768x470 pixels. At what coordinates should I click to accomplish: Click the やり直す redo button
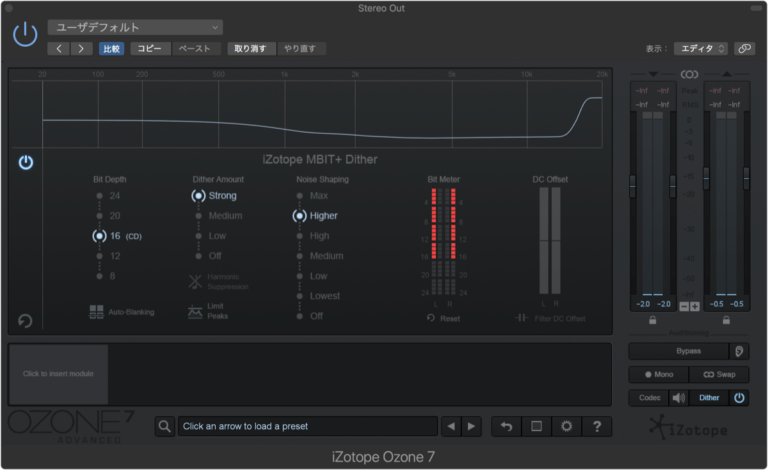pos(300,48)
